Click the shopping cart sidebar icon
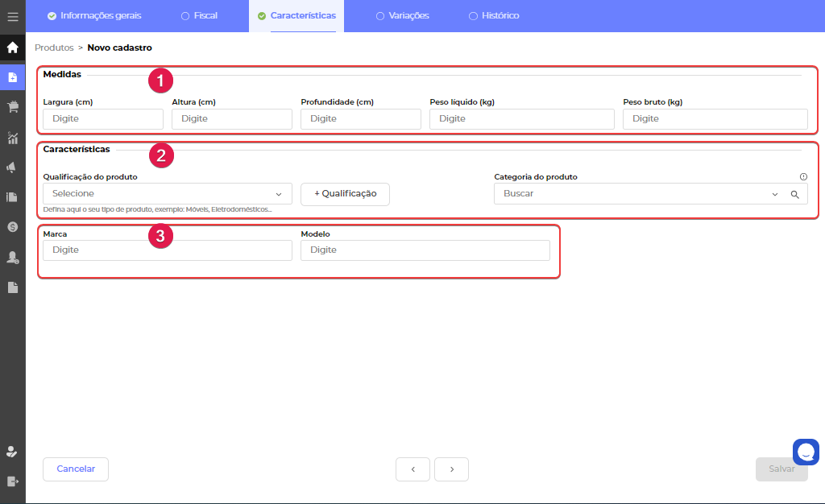The image size is (825, 504). click(13, 107)
